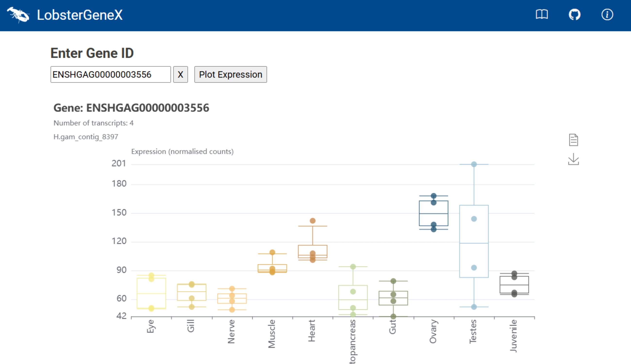631x364 pixels.
Task: Clear the gene ID with X button
Action: (x=180, y=74)
